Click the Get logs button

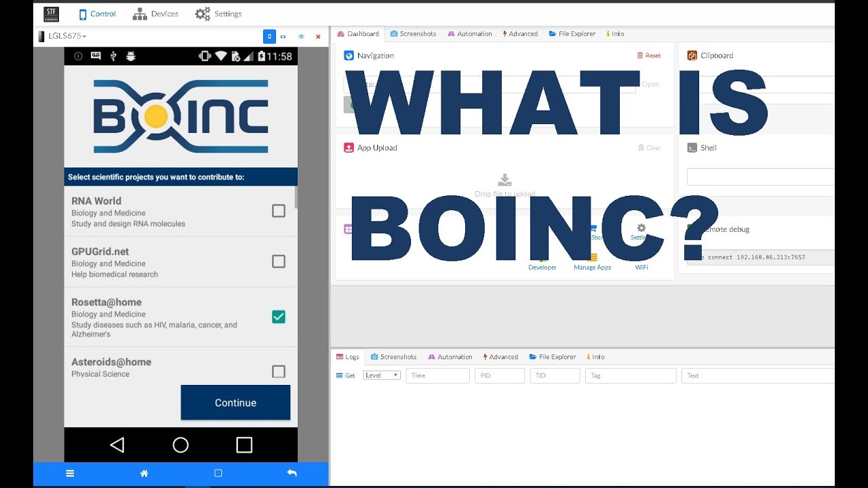coord(346,375)
